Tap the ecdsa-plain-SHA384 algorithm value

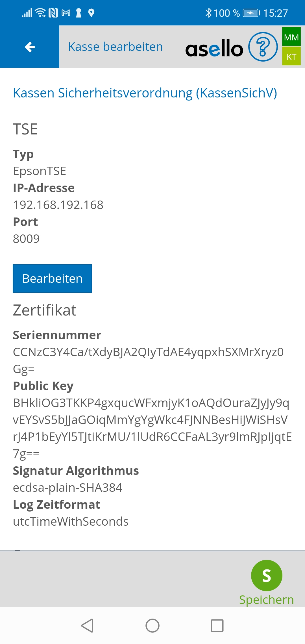tap(68, 488)
